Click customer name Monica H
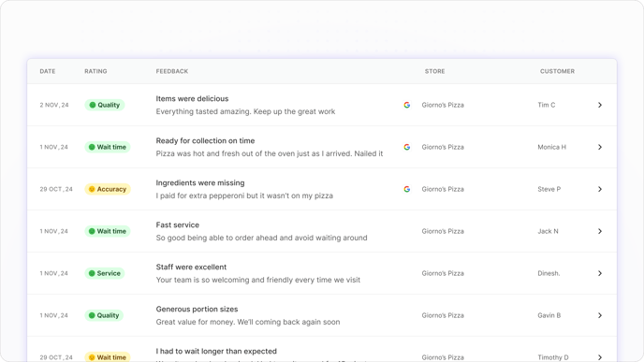 point(551,147)
